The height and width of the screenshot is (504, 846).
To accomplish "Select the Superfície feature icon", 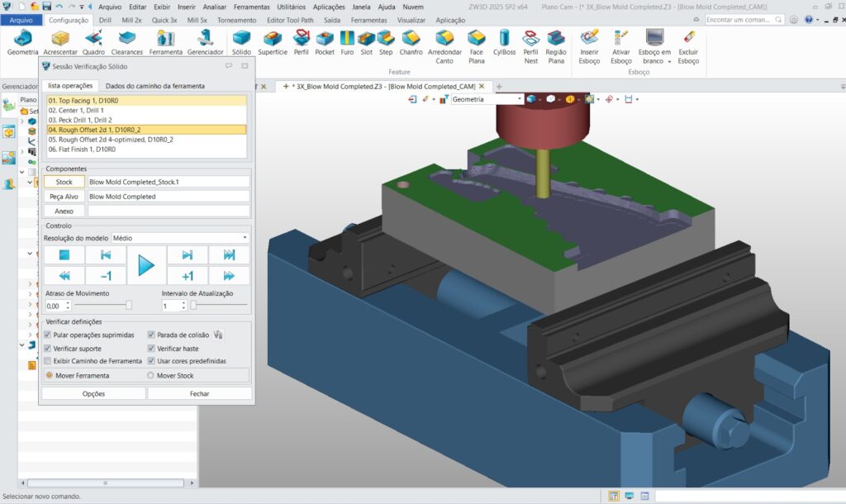I will click(273, 42).
